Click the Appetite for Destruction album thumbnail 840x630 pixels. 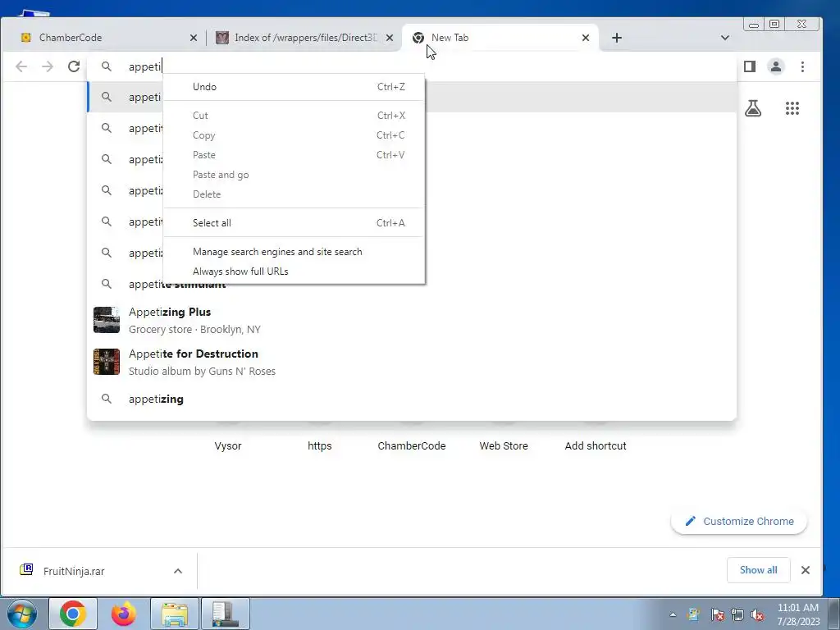click(x=107, y=362)
